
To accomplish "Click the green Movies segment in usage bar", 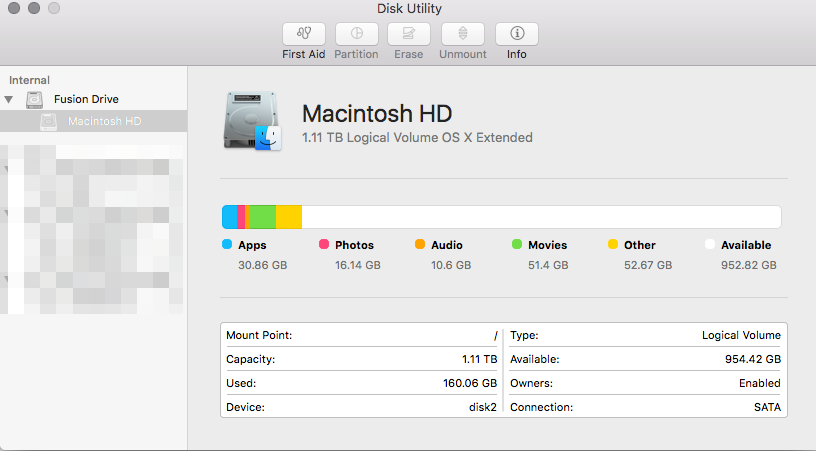I will tap(263, 217).
